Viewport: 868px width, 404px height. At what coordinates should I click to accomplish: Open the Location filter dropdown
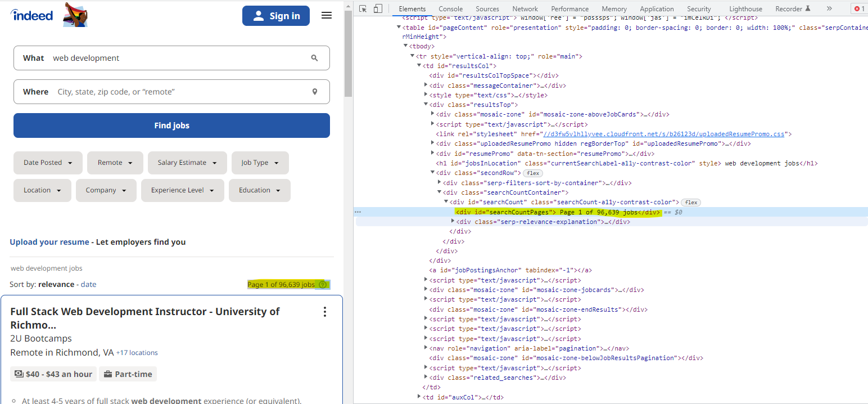[42, 190]
